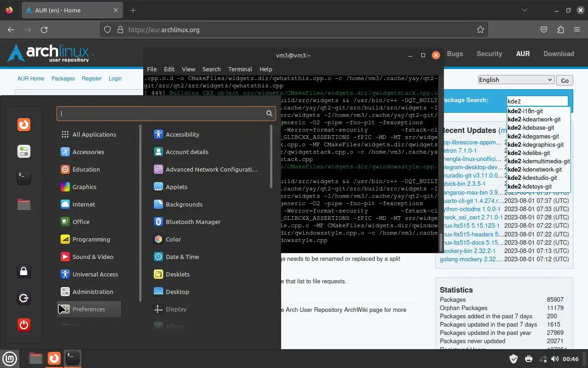Click the Go button beside language selector
Viewport: 588px width, 368px height.
coord(565,80)
